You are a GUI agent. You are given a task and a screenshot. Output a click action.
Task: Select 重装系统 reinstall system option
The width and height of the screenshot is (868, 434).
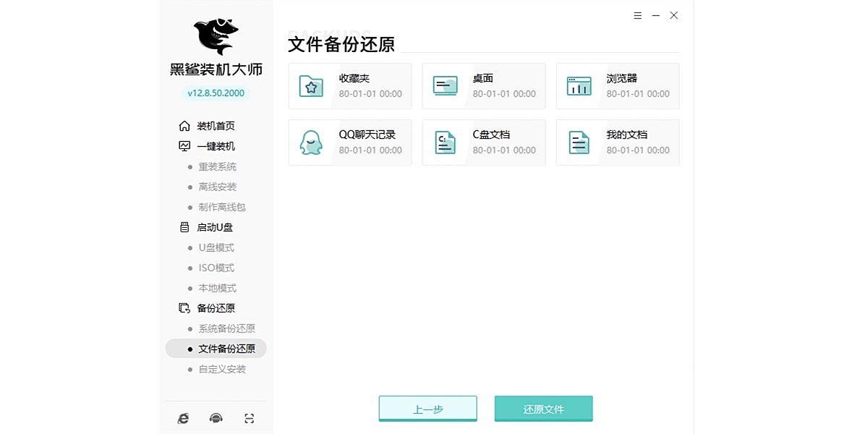pos(219,166)
